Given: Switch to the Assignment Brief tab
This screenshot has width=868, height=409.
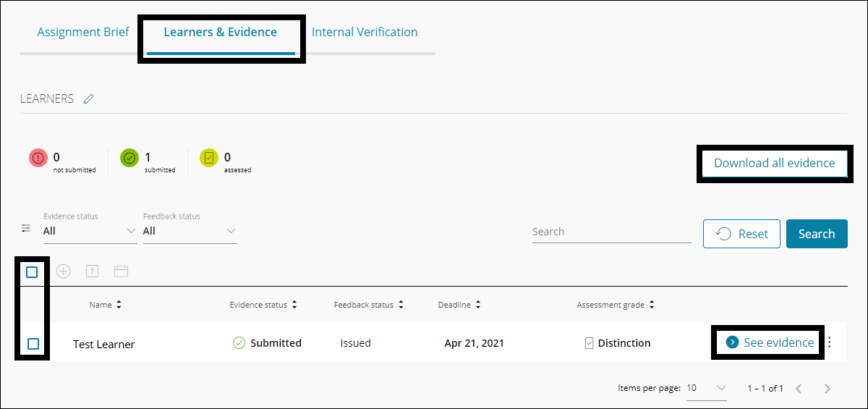Looking at the screenshot, I should point(83,32).
